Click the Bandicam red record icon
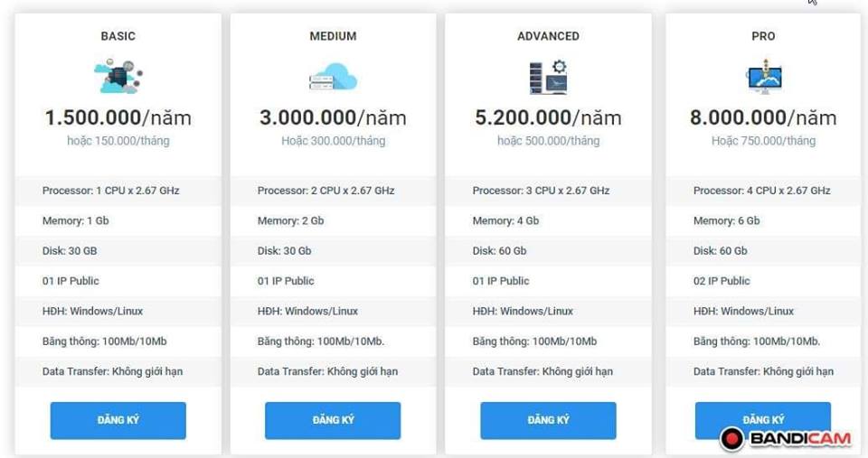 [731, 439]
